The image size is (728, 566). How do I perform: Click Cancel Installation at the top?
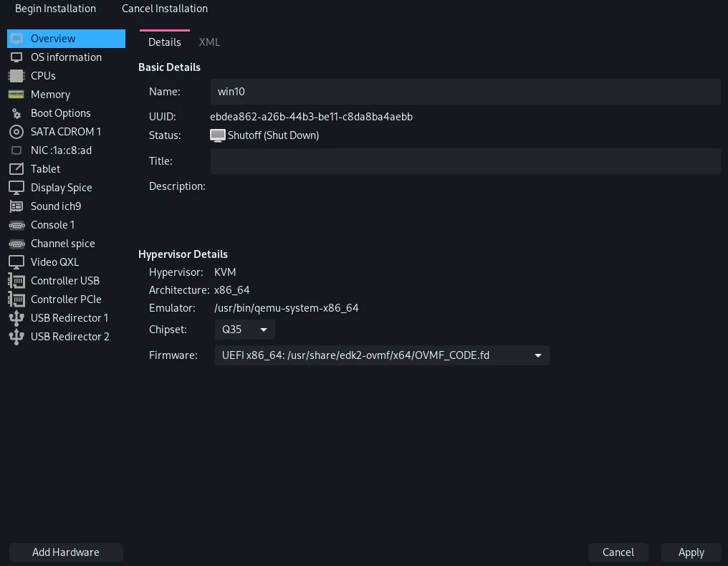(165, 9)
